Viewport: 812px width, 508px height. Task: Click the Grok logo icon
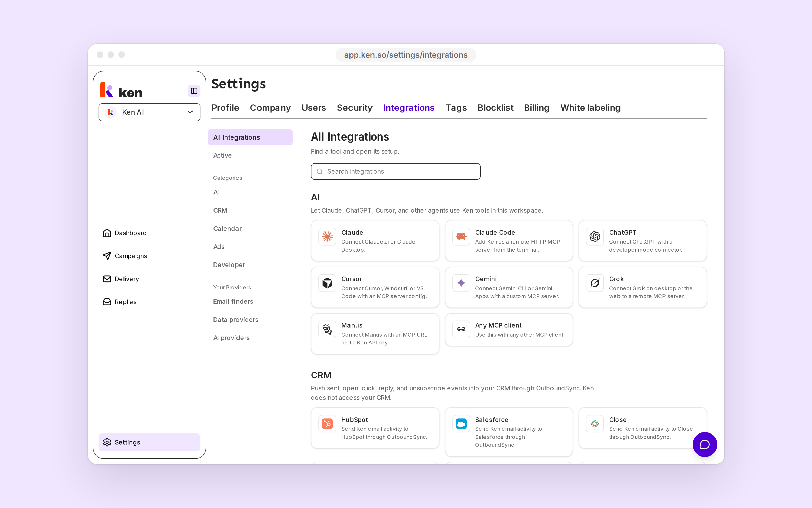(x=595, y=283)
